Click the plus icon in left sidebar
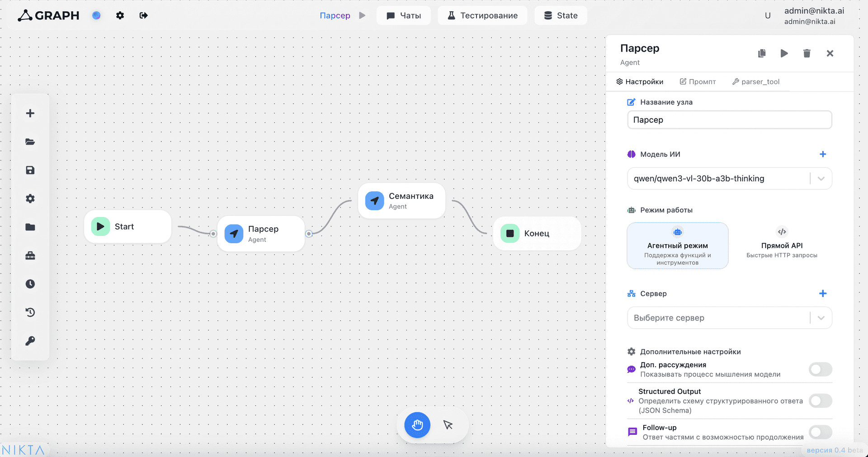This screenshot has width=868, height=457. (x=30, y=113)
